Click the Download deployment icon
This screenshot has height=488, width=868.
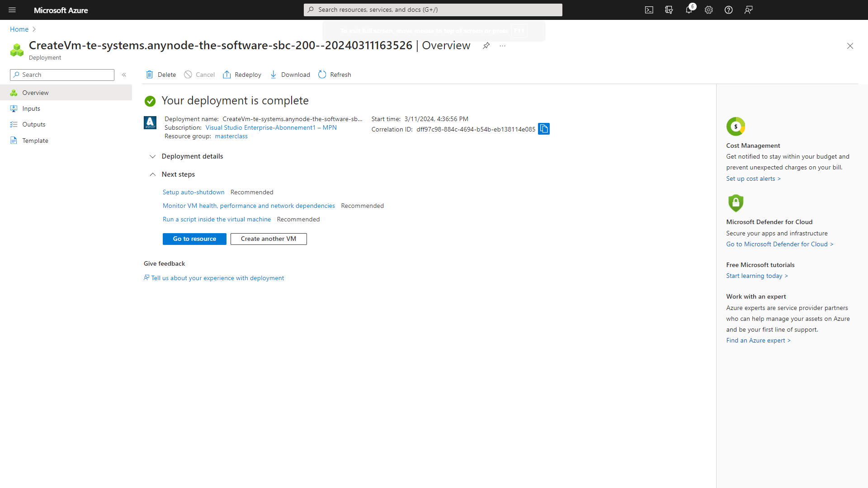coord(274,75)
